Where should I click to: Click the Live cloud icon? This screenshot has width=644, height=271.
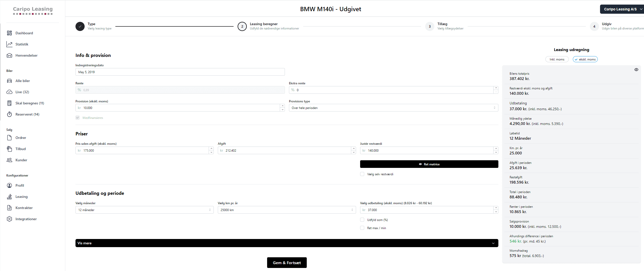(9, 92)
